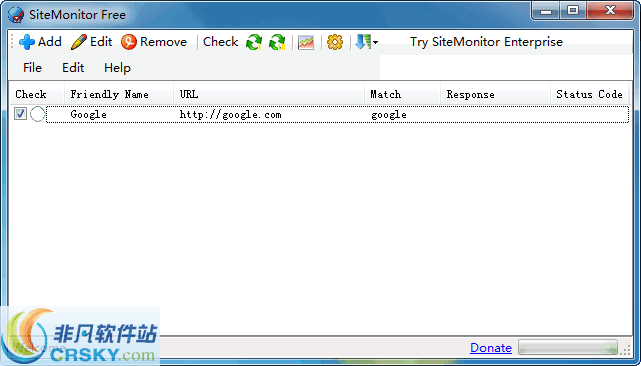Sort by Check column header

[37, 94]
